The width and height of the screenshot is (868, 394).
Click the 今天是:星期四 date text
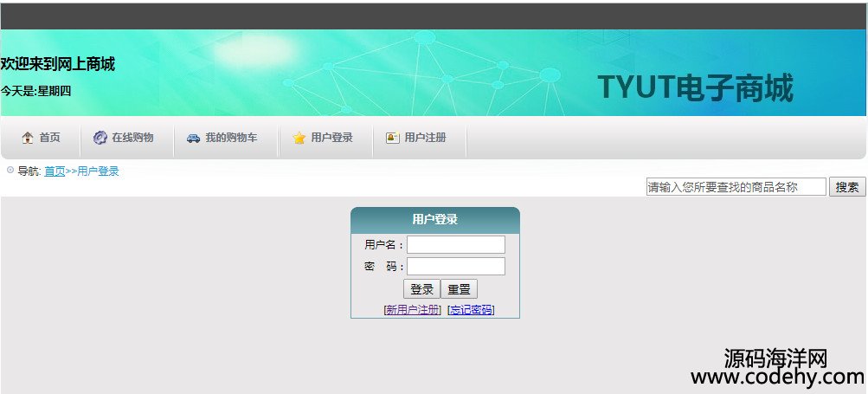point(35,92)
